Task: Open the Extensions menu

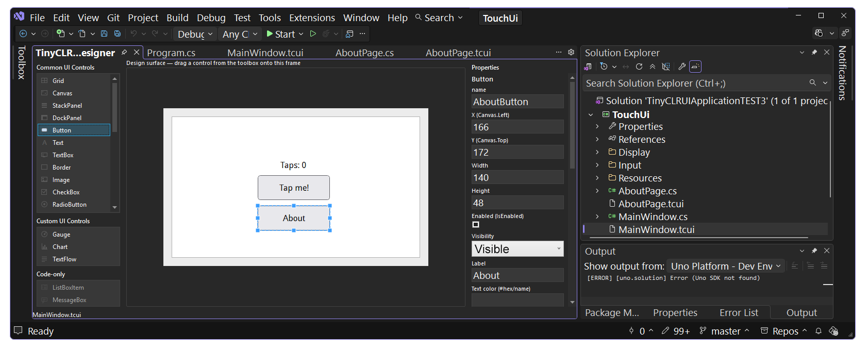Action: (x=312, y=18)
